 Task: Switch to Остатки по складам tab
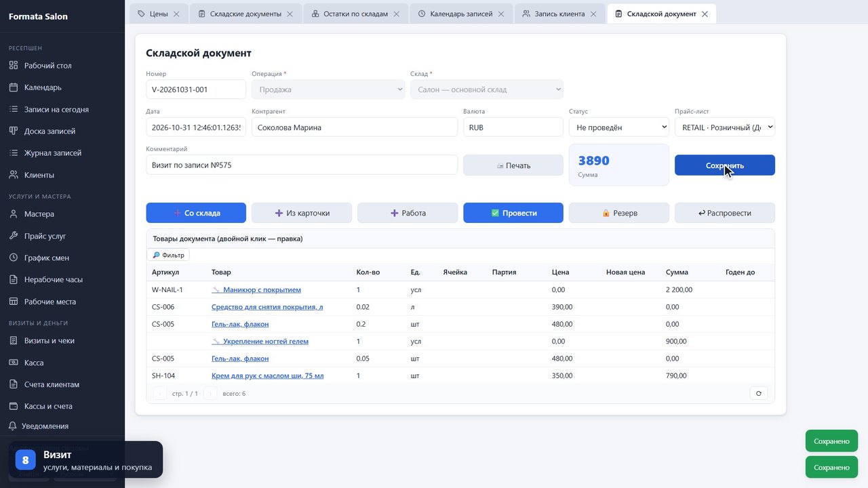(x=355, y=14)
